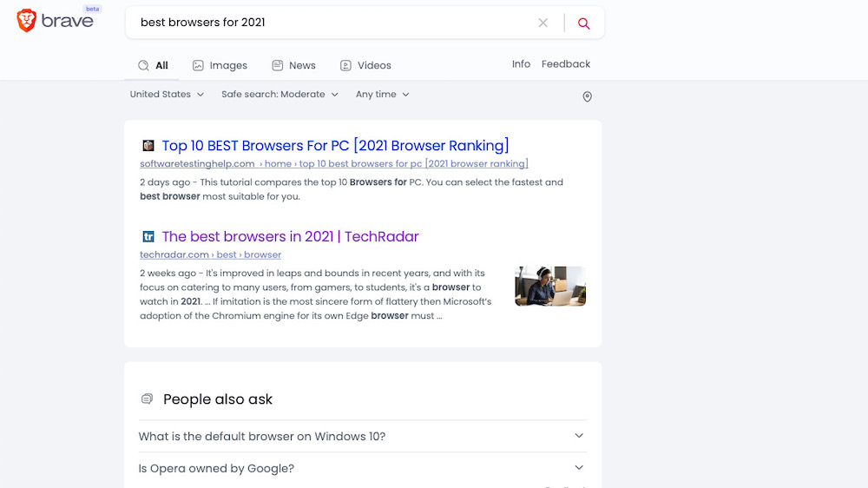Open The best browsers in 2021 TechRadar link
The image size is (868, 488).
pyautogui.click(x=290, y=236)
